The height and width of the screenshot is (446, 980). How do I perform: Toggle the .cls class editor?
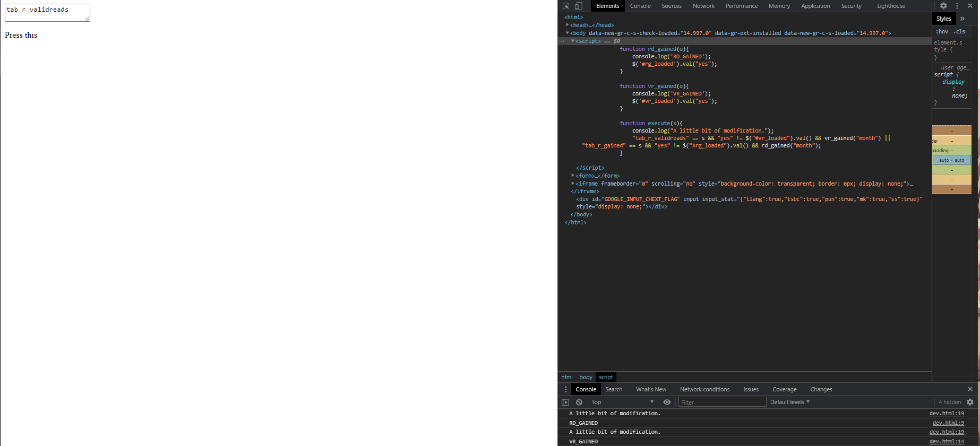959,31
